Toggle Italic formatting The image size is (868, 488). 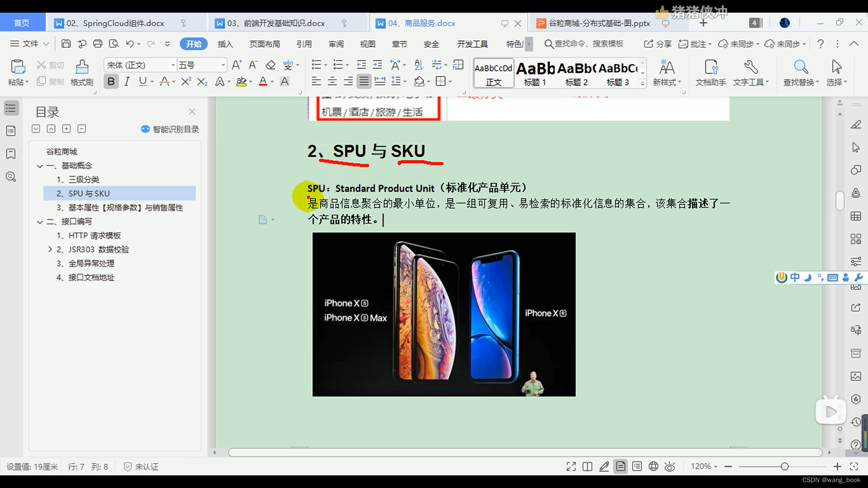tap(127, 81)
